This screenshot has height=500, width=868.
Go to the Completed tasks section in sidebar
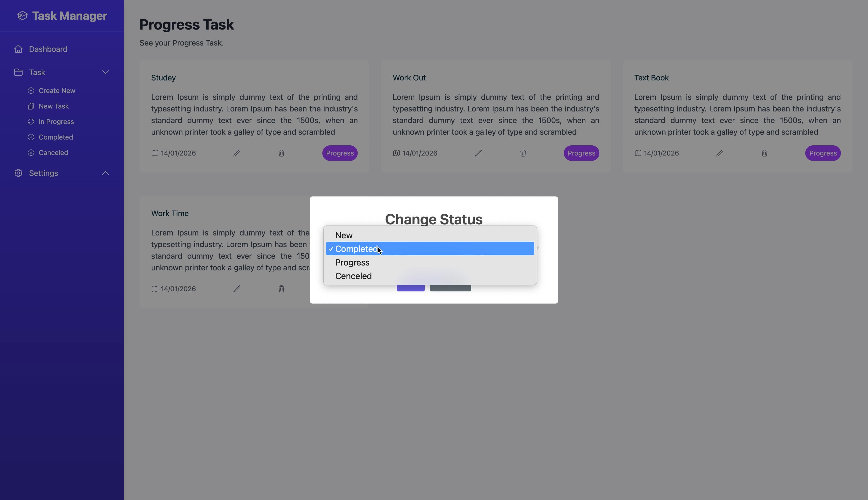coord(55,137)
